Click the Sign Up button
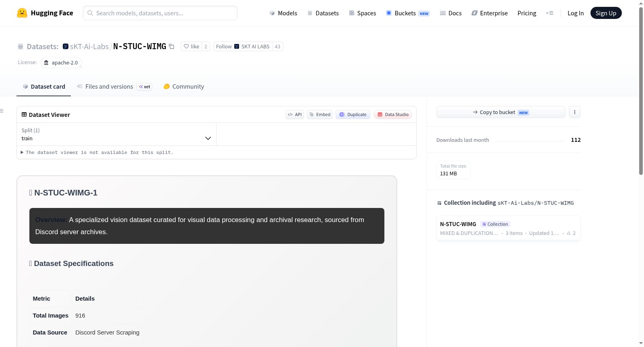This screenshot has width=644, height=347. tap(606, 13)
